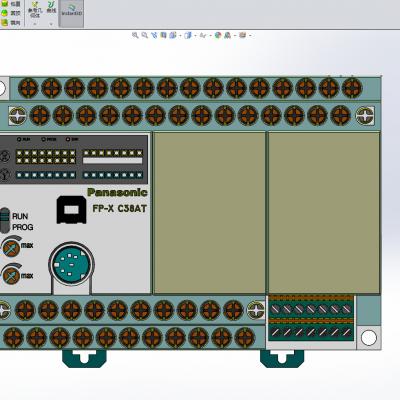
Task: Click the Reference Geometry (参考几何体) tool
Action: [35, 10]
